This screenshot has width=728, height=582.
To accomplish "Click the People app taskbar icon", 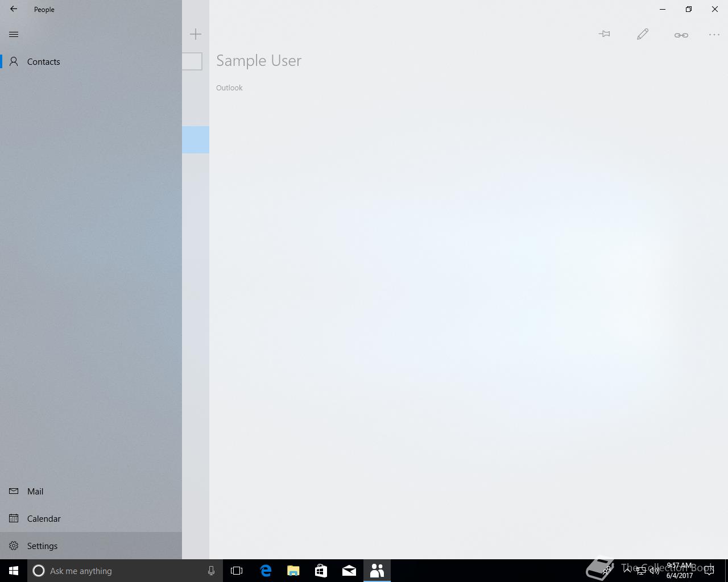I will 377,571.
